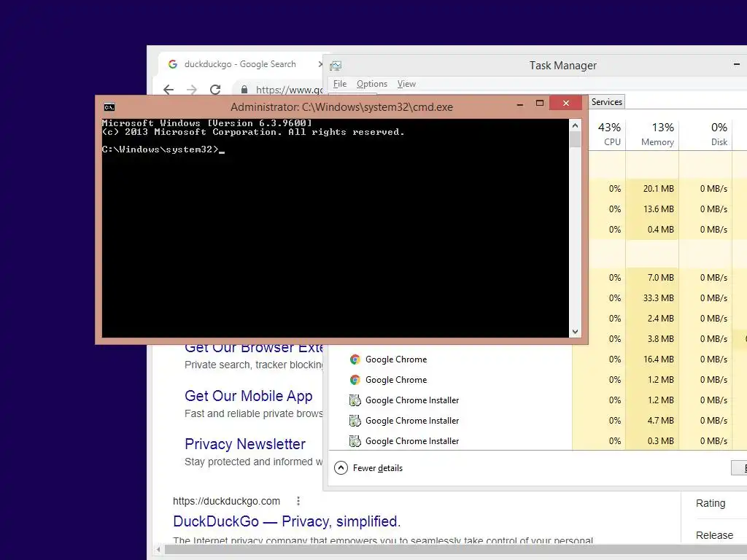Click the Task Manager title bar icon
The width and height of the screenshot is (747, 560).
(x=336, y=65)
